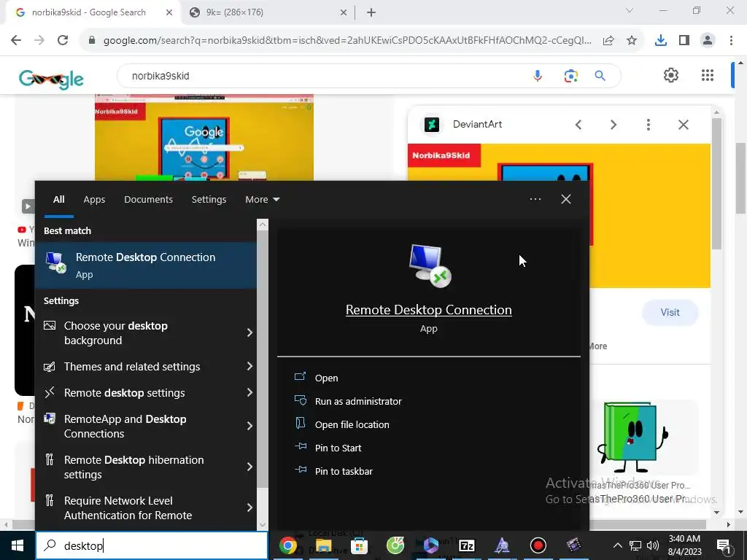
Task: Click the Google sunglasses doodle logo
Action: point(52,79)
